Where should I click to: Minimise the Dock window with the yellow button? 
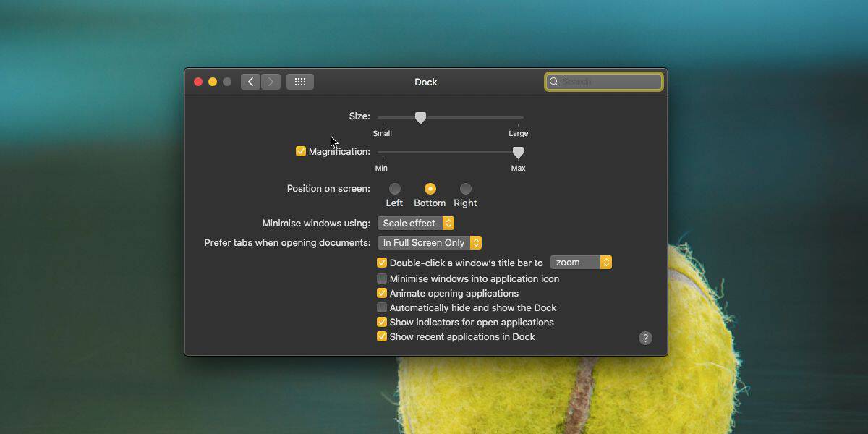click(x=213, y=82)
